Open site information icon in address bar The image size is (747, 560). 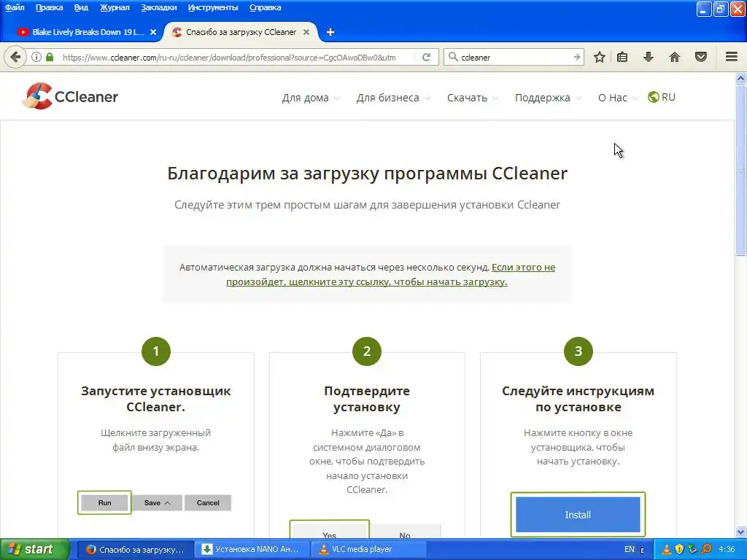click(x=36, y=57)
